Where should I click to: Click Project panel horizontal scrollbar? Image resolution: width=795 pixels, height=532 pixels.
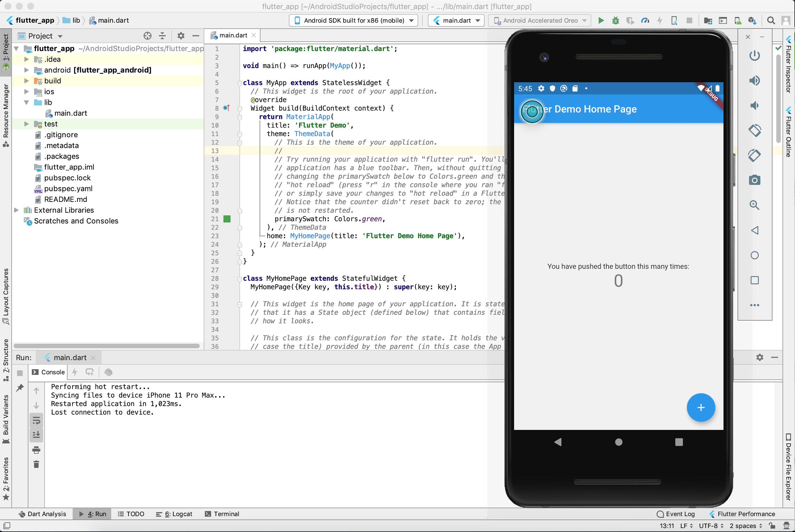(107, 346)
